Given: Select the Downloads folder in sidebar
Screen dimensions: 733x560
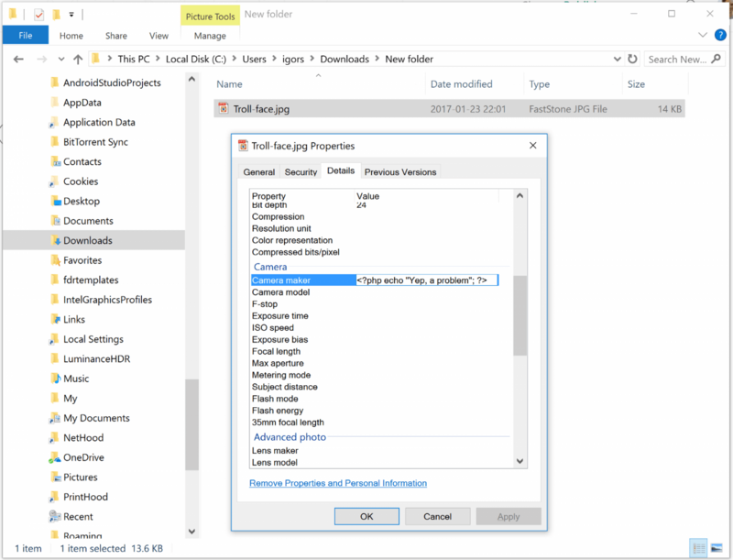Looking at the screenshot, I should (86, 239).
